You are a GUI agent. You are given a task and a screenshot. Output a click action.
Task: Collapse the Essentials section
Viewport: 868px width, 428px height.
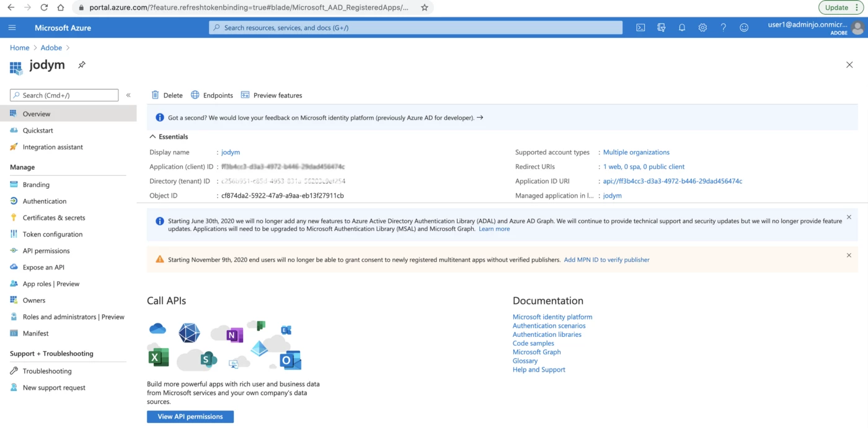pyautogui.click(x=169, y=137)
